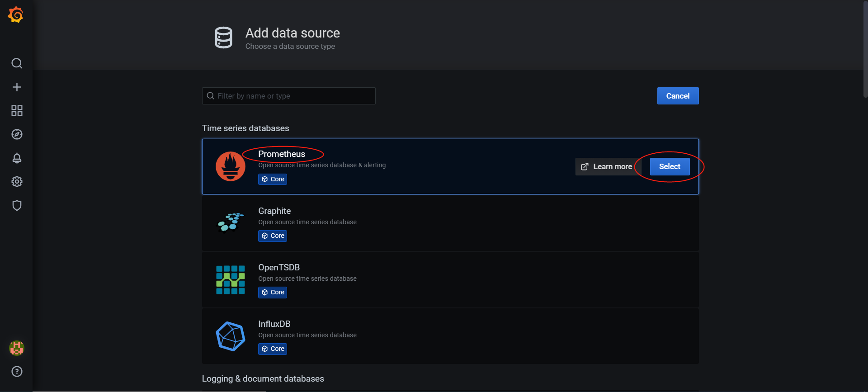The width and height of the screenshot is (868, 392).
Task: Focus the Filter by name or type field
Action: [x=288, y=96]
